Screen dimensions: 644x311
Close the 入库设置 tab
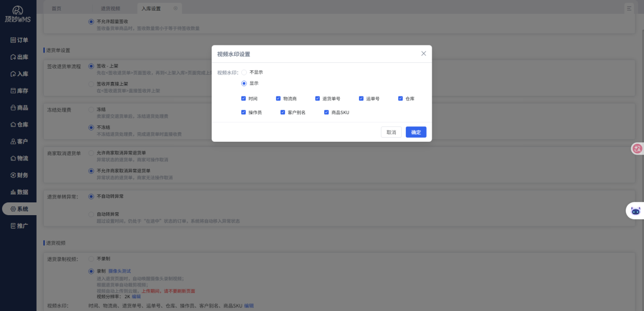pyautogui.click(x=176, y=8)
